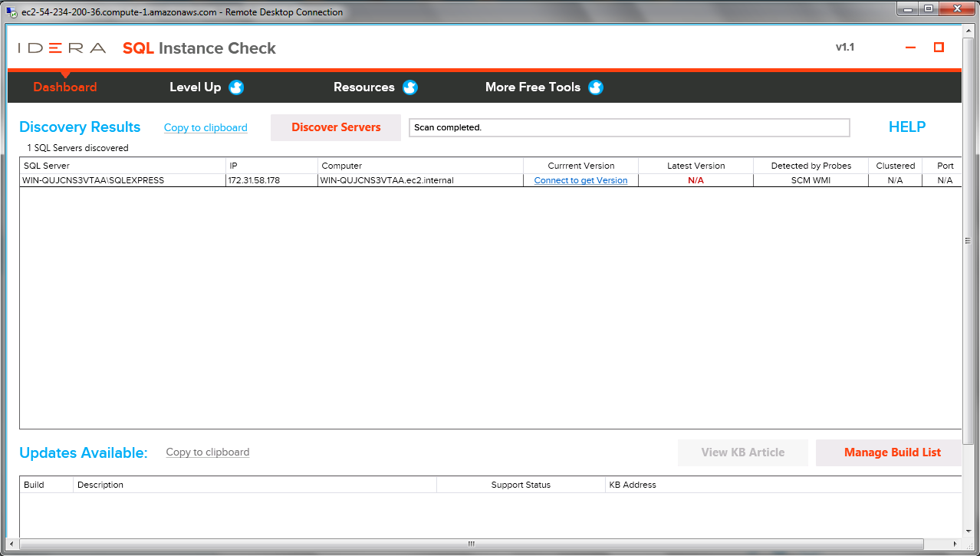Click the orange minimize dash icon
The height and width of the screenshot is (556, 980).
coord(910,47)
